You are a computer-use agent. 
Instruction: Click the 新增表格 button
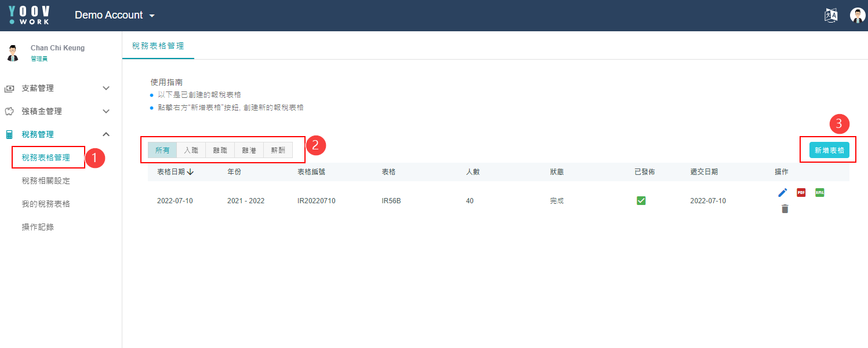[829, 150]
